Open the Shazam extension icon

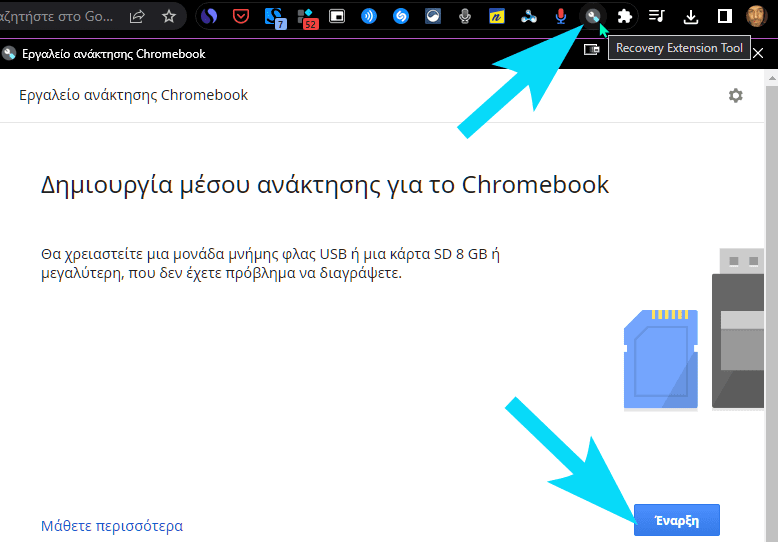(401, 16)
